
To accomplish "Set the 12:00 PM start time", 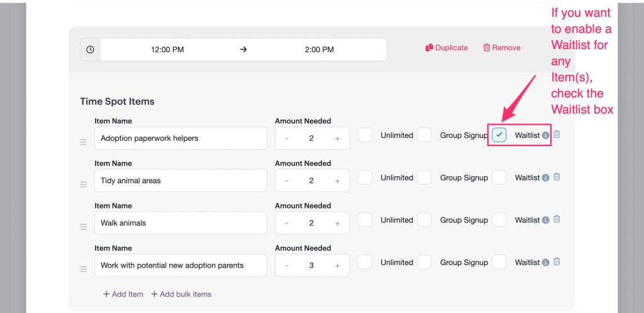I will pos(167,50).
